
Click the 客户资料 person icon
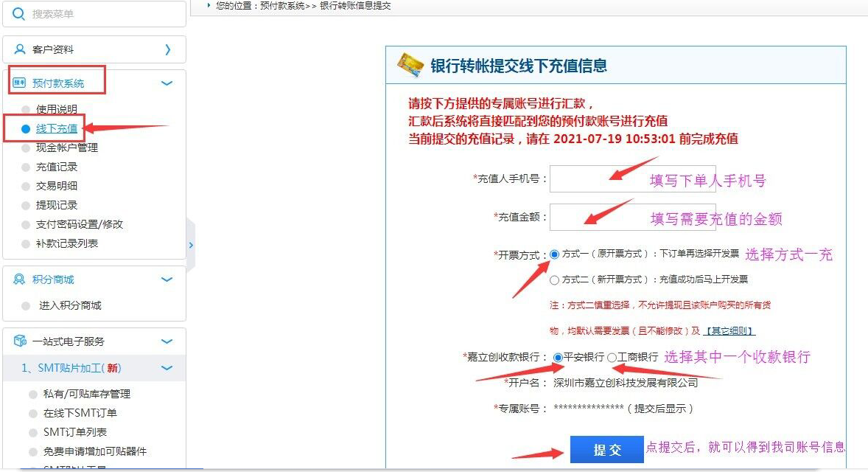point(20,49)
